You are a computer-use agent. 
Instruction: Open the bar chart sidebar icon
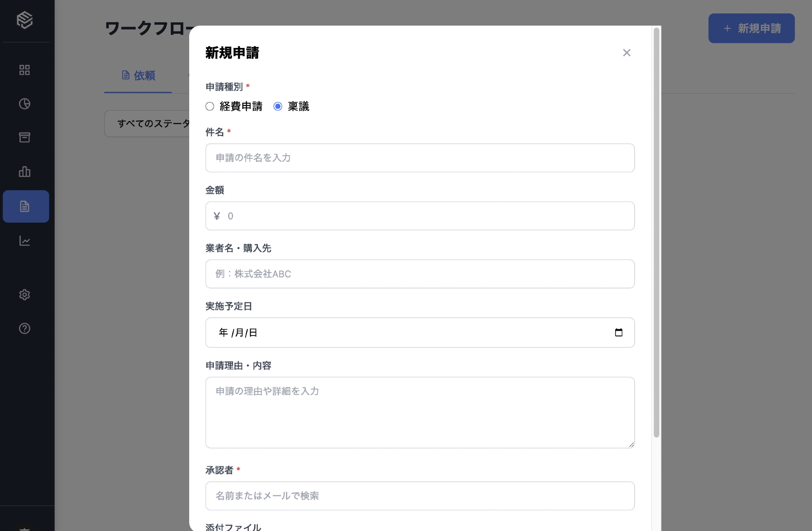point(24,171)
